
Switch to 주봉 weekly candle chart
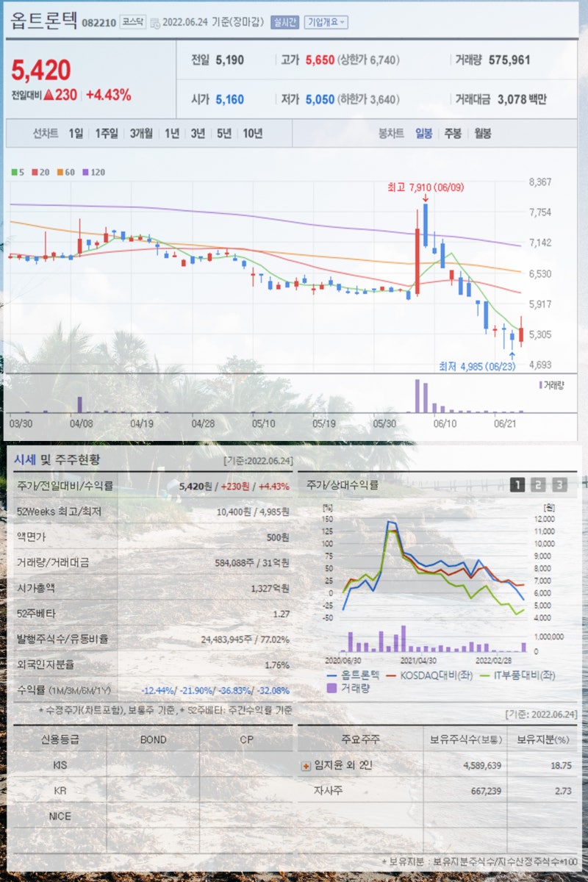point(453,134)
